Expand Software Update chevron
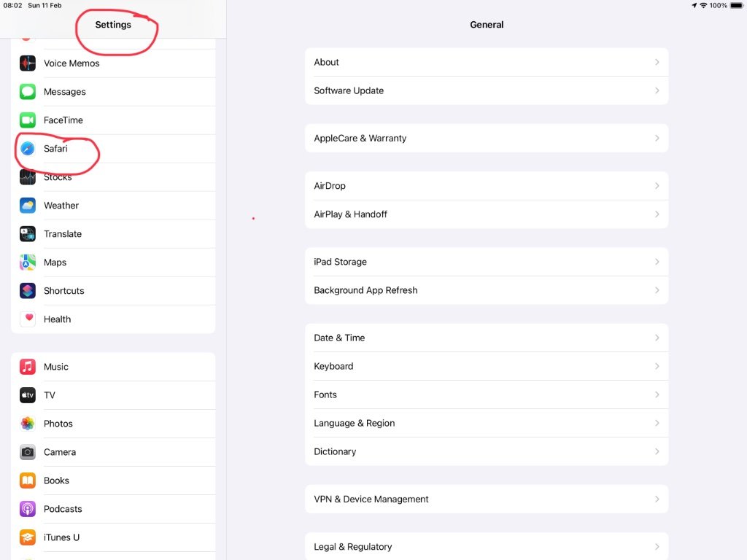The height and width of the screenshot is (560, 747). pos(657,90)
